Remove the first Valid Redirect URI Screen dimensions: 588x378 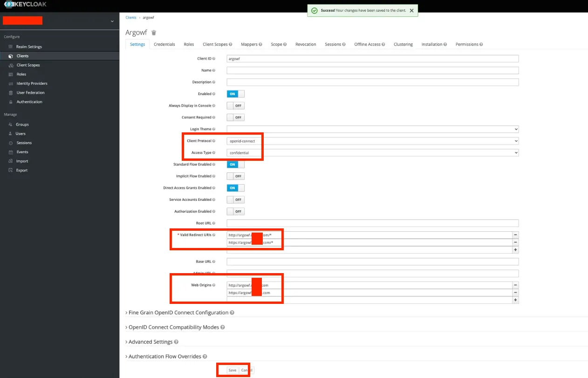pos(515,235)
